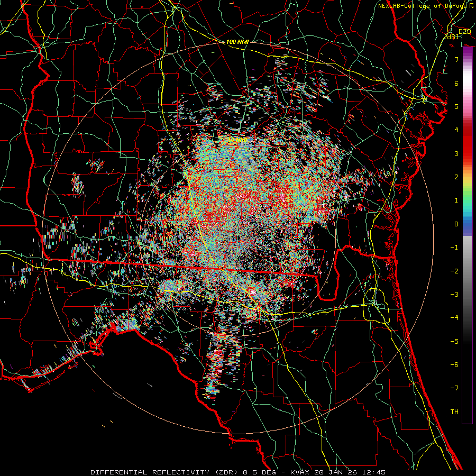Click the '-4' scale value

454,318
